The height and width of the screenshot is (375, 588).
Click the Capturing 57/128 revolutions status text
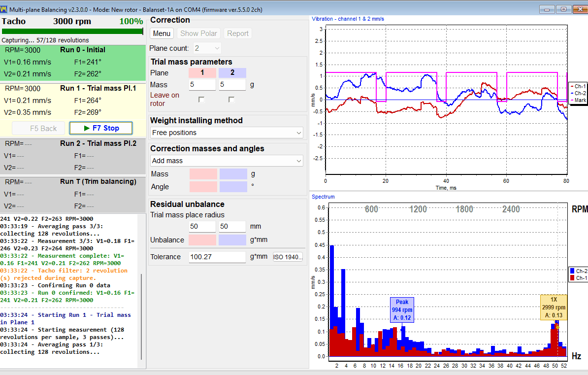tap(45, 40)
